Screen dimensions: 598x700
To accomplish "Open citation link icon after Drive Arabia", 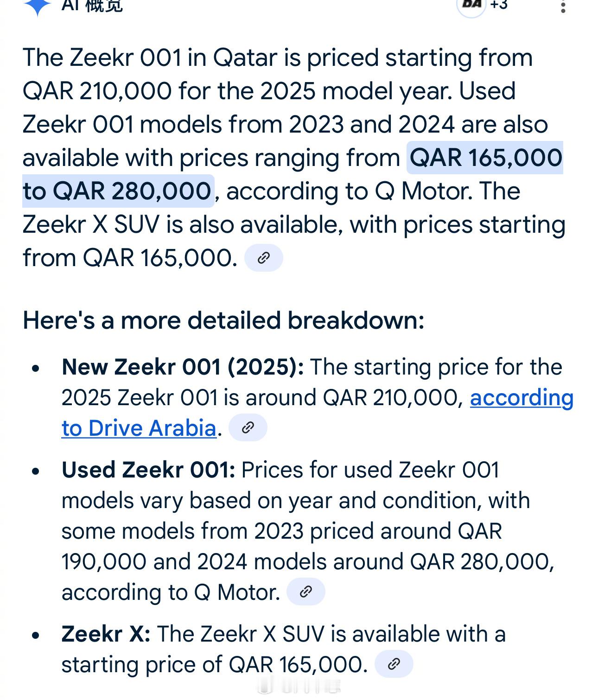I will point(248,427).
